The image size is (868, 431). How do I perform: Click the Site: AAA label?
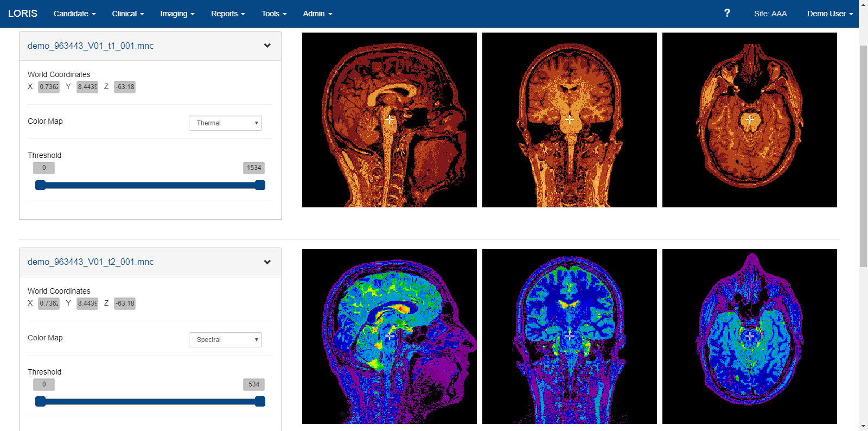[770, 14]
